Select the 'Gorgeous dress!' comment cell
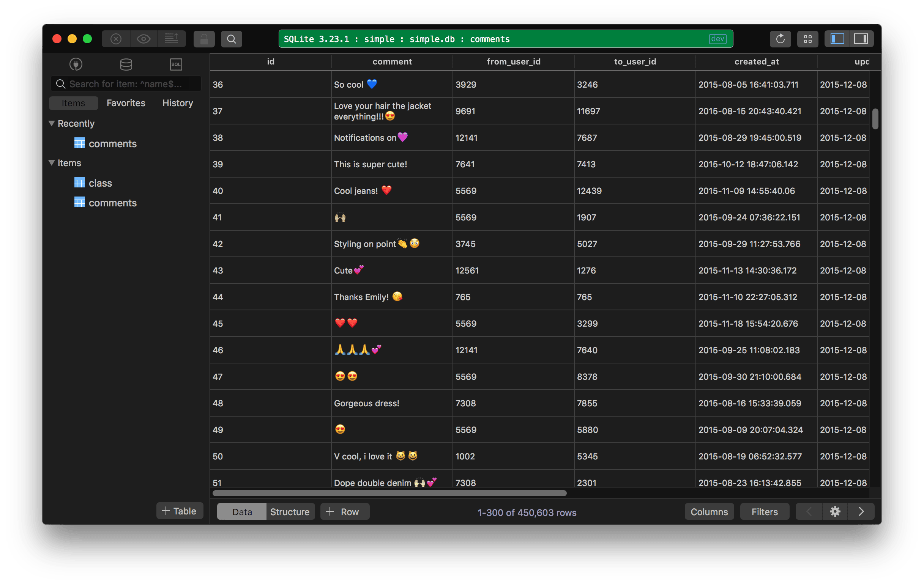 click(392, 403)
